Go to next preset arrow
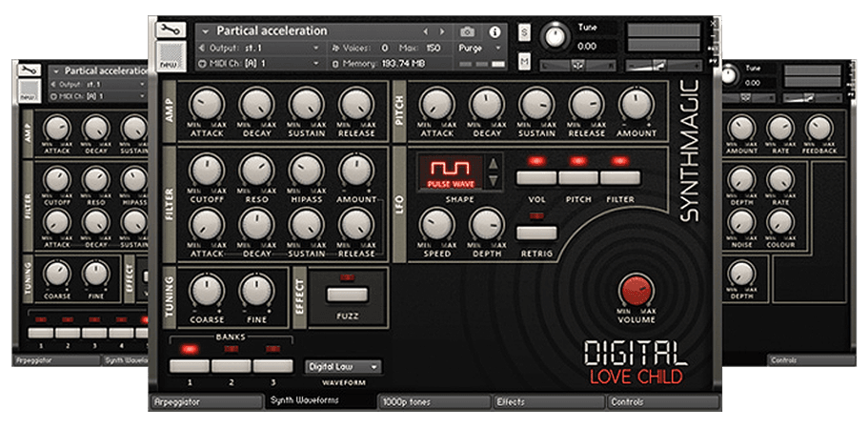The width and height of the screenshot is (868, 429). pos(442,31)
